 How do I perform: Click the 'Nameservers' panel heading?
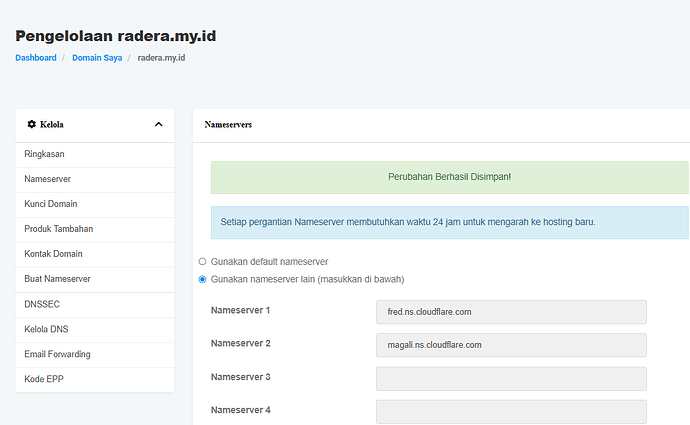click(228, 125)
